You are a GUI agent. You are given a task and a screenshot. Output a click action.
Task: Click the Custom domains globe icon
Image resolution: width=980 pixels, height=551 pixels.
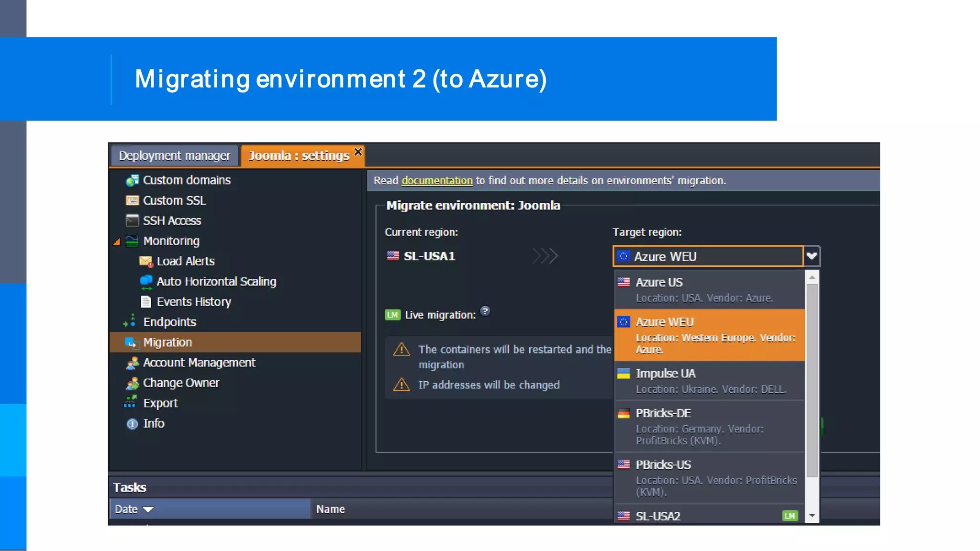(x=132, y=180)
